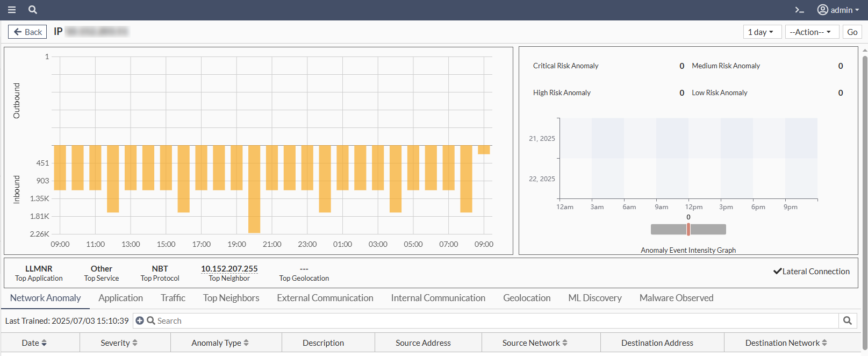Open top neighbor 10.152.207.255 link
The width and height of the screenshot is (868, 356).
pyautogui.click(x=229, y=269)
